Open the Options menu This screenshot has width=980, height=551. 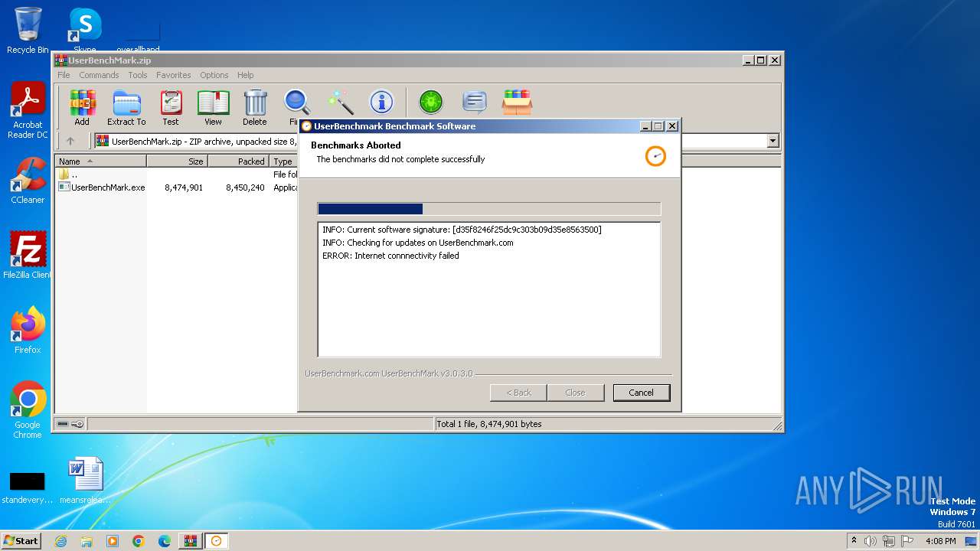(x=214, y=75)
